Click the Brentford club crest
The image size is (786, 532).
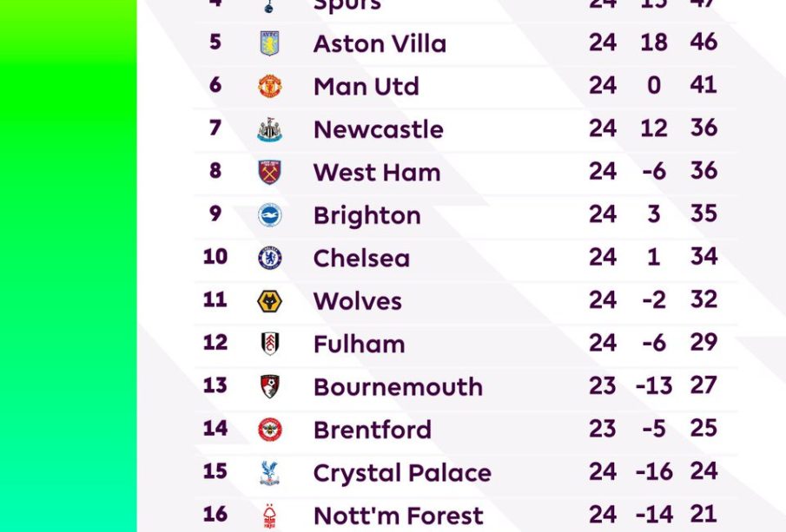tap(269, 430)
